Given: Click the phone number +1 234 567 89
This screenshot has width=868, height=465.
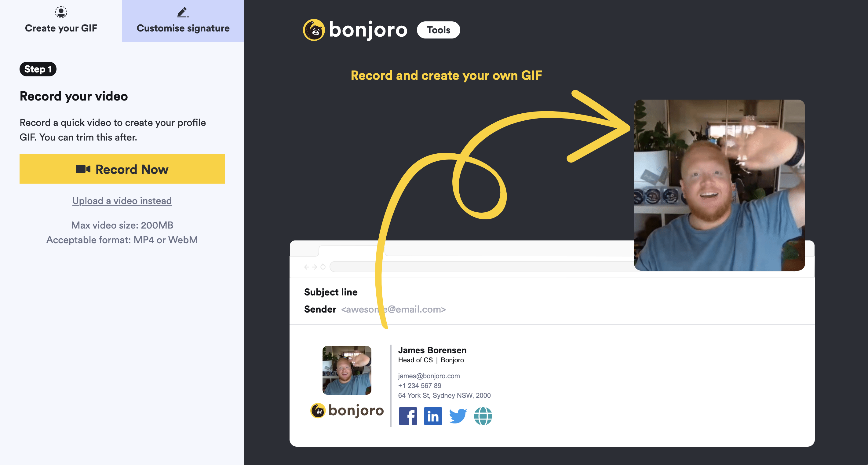Looking at the screenshot, I should click(x=420, y=386).
